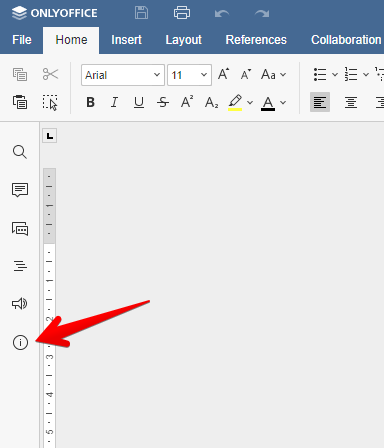Click the bulleted list icon
This screenshot has height=448, width=384.
(x=320, y=74)
